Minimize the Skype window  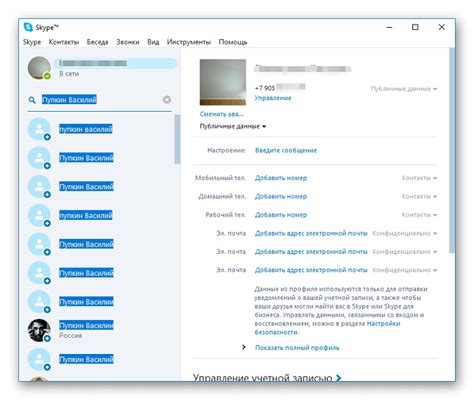[389, 27]
